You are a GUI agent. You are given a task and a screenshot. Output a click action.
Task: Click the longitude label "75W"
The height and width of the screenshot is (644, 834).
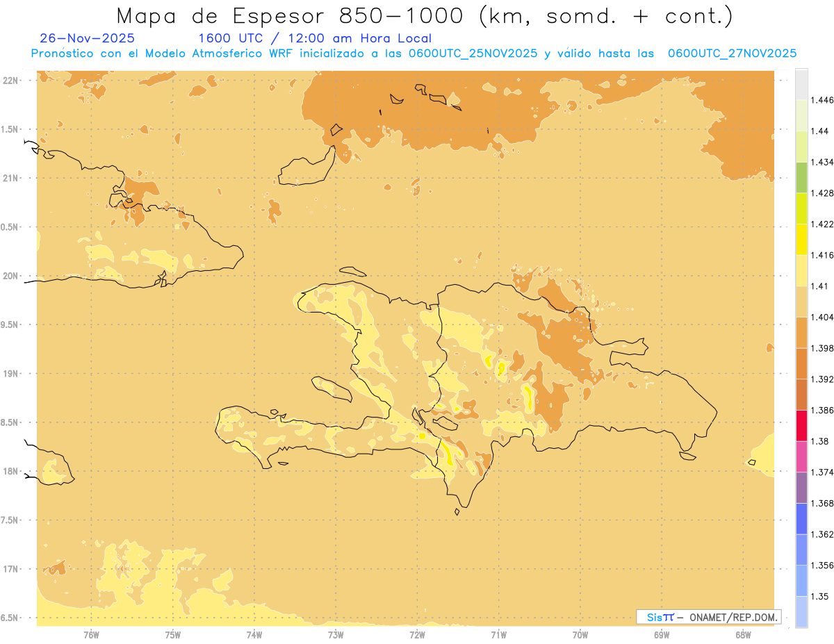coord(173,635)
